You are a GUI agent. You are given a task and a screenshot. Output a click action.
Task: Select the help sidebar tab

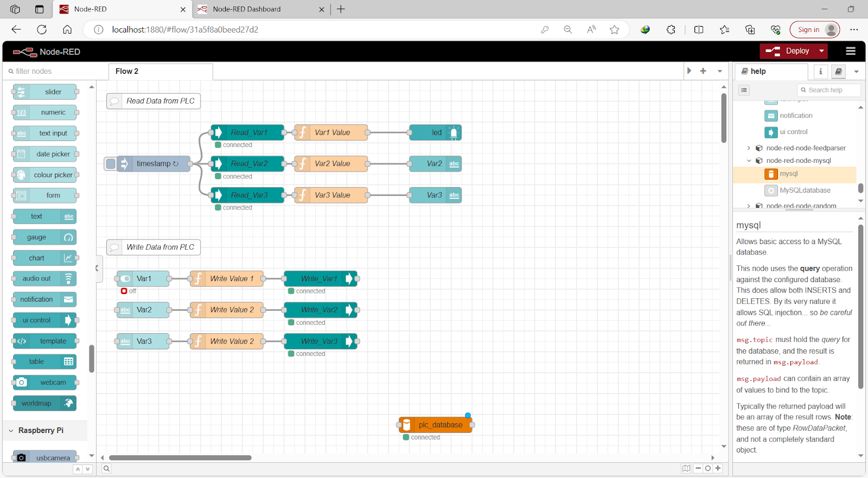(771, 72)
